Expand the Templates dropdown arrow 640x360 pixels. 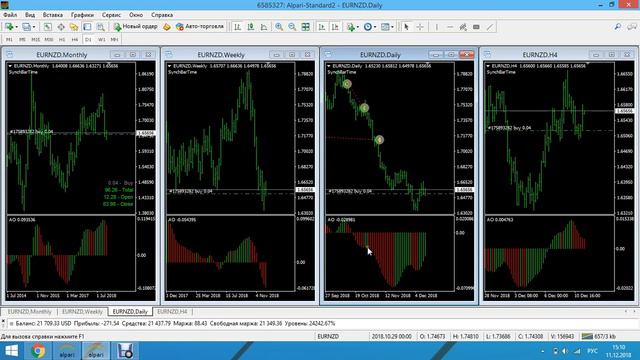point(392,27)
